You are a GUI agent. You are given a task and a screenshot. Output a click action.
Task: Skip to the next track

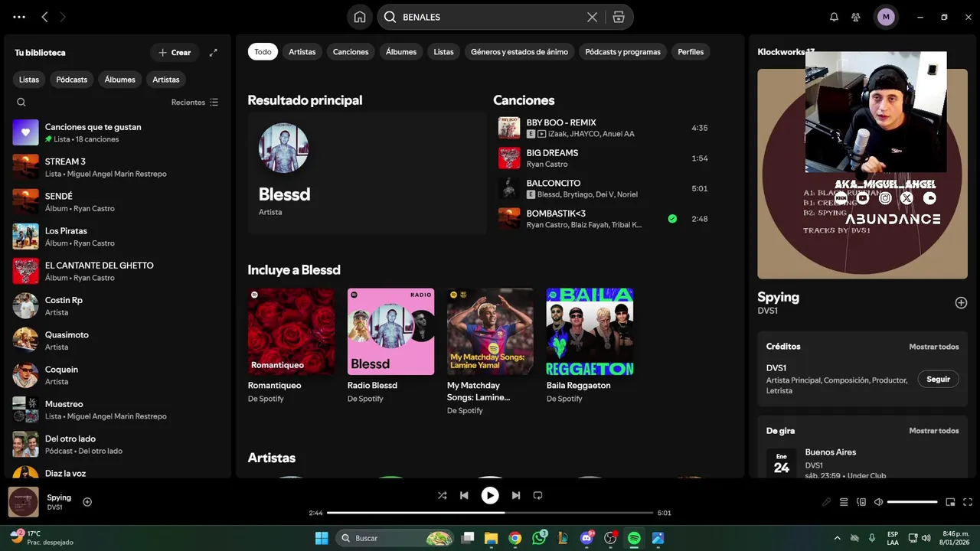[x=516, y=495]
